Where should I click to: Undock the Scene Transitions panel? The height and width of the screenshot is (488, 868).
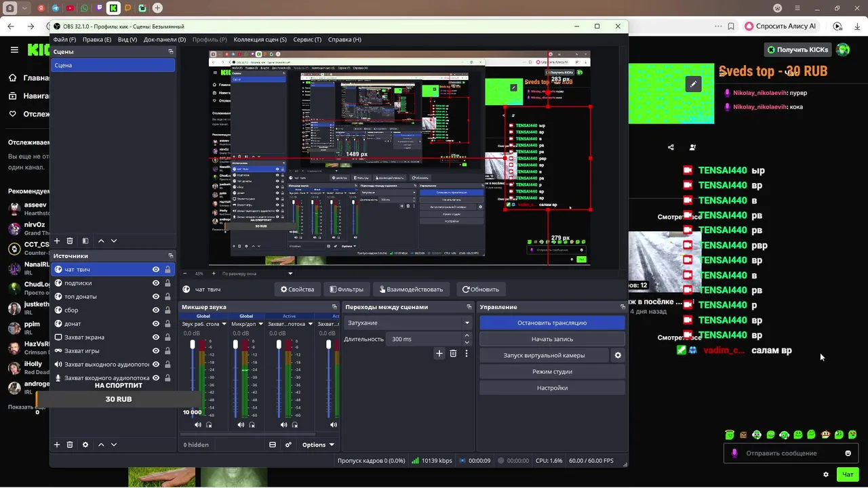[x=469, y=307]
